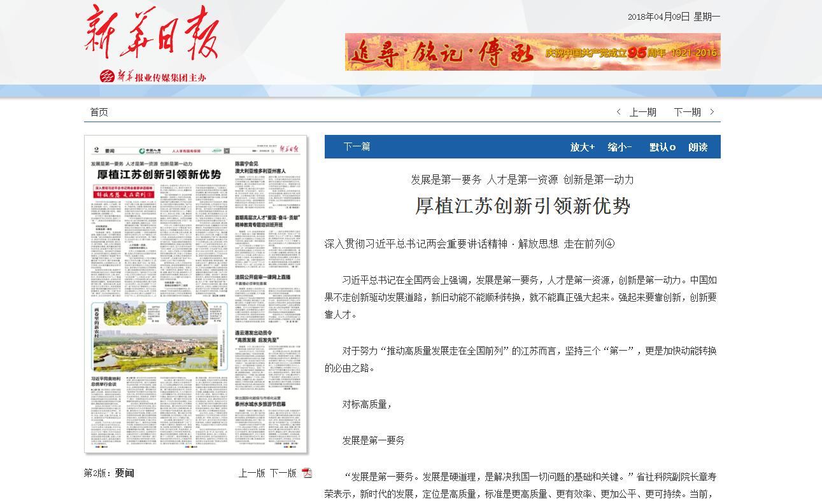
Task: Go to previous page 上一版
Action: [252, 473]
